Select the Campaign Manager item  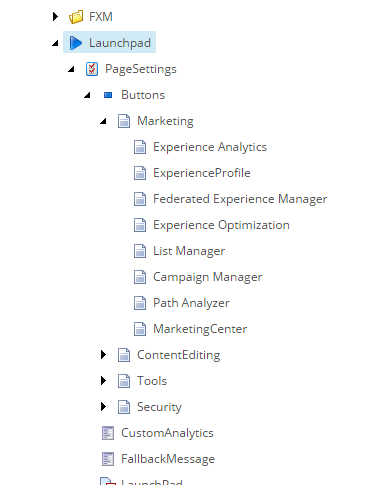(208, 277)
